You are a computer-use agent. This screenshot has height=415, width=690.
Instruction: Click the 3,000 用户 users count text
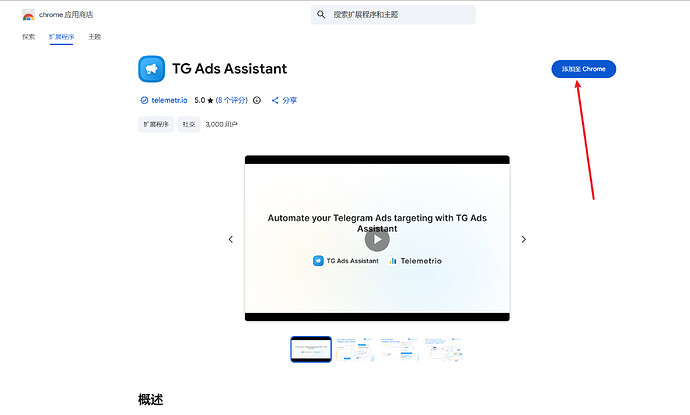coord(221,125)
